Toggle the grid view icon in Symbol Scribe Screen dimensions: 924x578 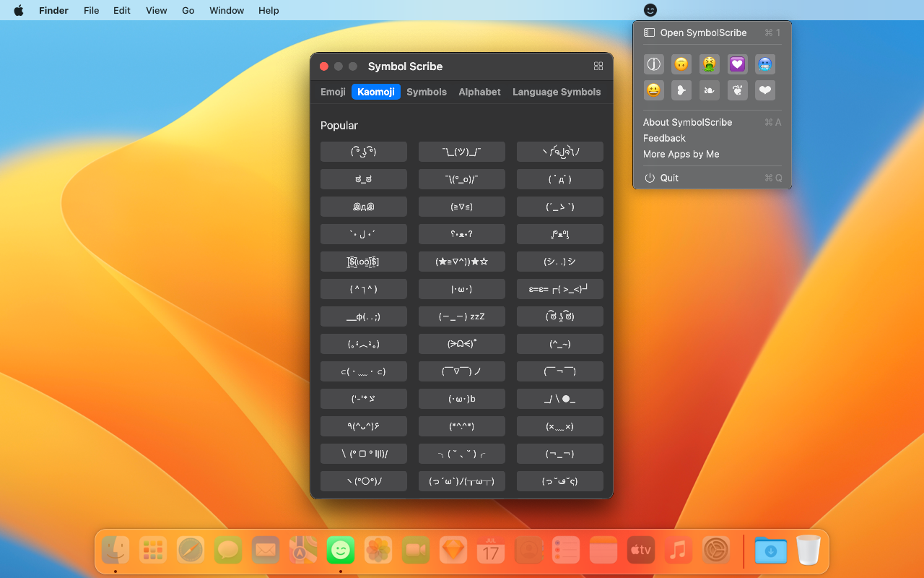(x=598, y=66)
